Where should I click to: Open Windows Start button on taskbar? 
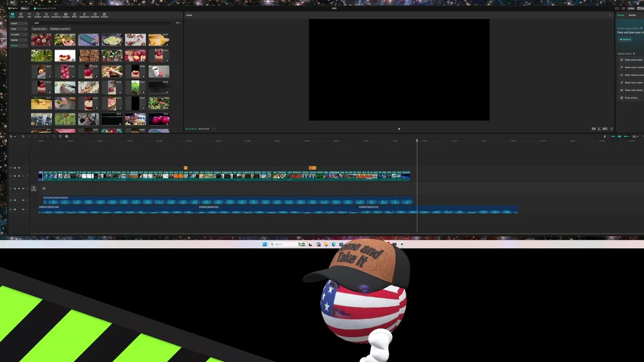coord(265,244)
